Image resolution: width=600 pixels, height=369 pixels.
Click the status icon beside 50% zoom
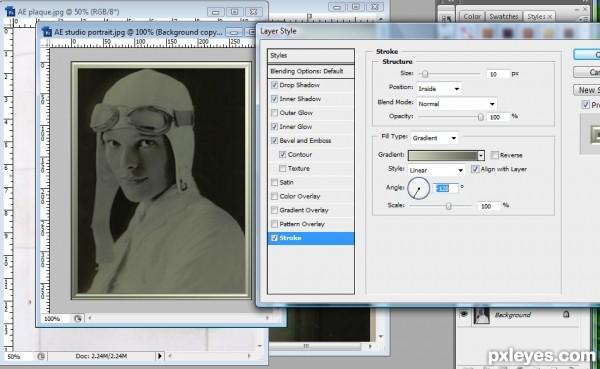41,356
